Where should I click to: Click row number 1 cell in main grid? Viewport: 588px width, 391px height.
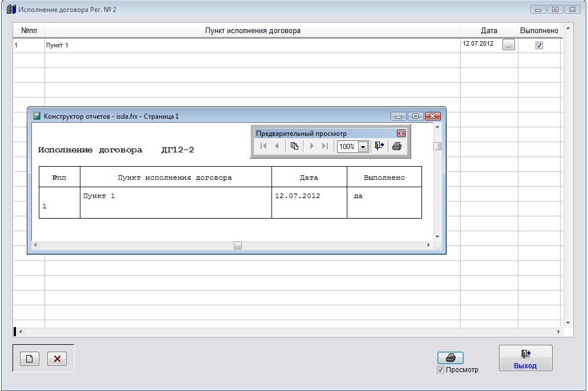[x=29, y=46]
